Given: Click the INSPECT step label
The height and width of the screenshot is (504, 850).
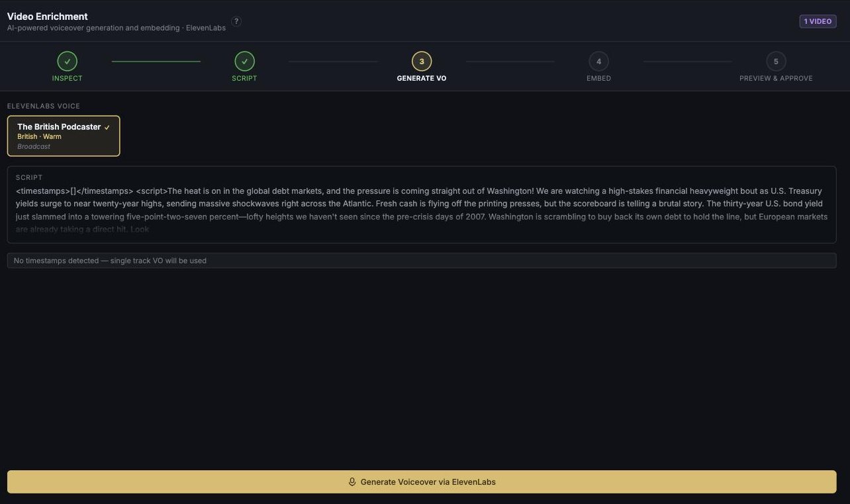Looking at the screenshot, I should click(68, 78).
